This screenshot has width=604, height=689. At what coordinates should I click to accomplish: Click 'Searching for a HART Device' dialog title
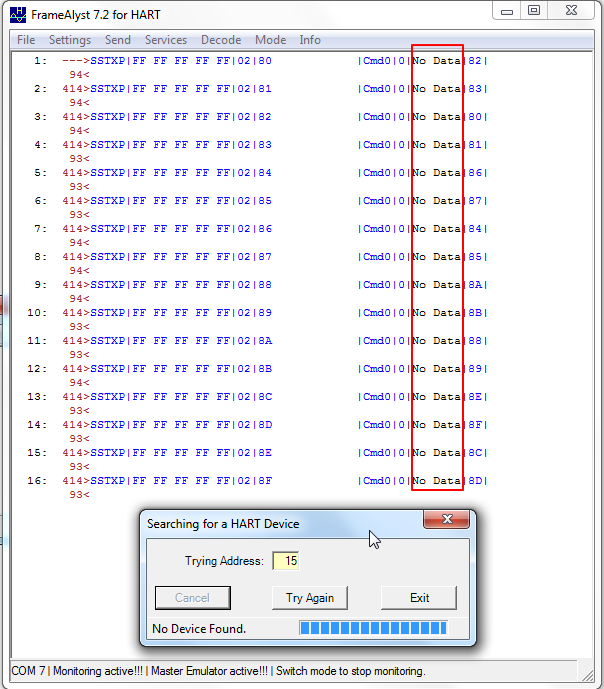point(223,524)
